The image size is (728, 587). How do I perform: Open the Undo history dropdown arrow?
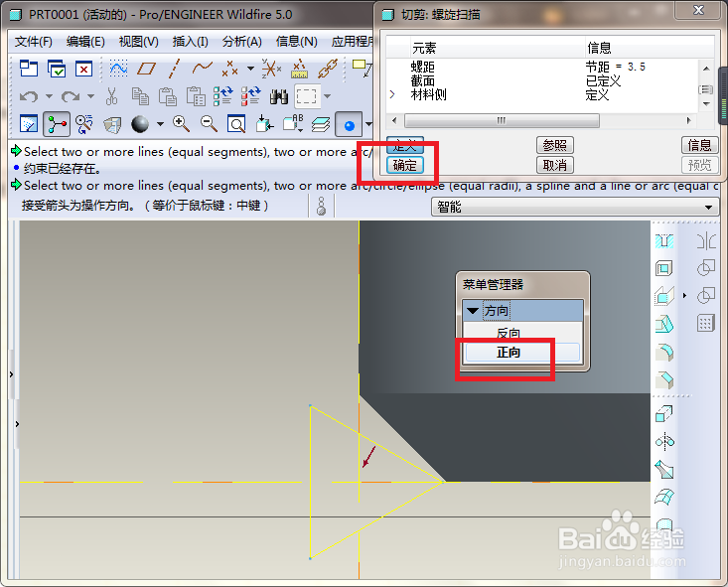point(49,96)
